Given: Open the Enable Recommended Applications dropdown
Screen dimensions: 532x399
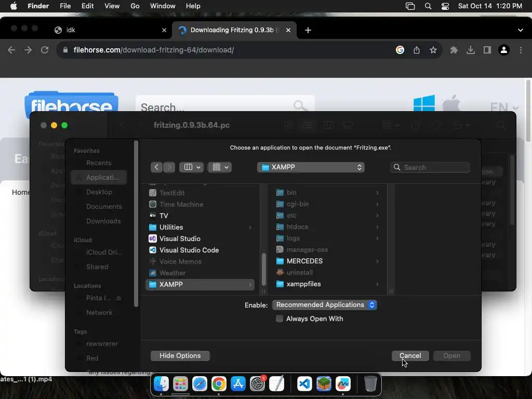Looking at the screenshot, I should (x=324, y=304).
